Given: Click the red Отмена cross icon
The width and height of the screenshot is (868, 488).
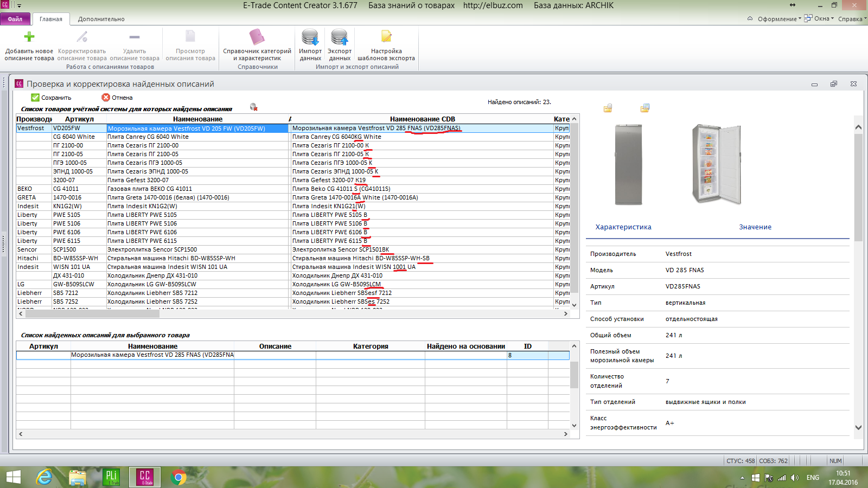Looking at the screenshot, I should pyautogui.click(x=106, y=98).
